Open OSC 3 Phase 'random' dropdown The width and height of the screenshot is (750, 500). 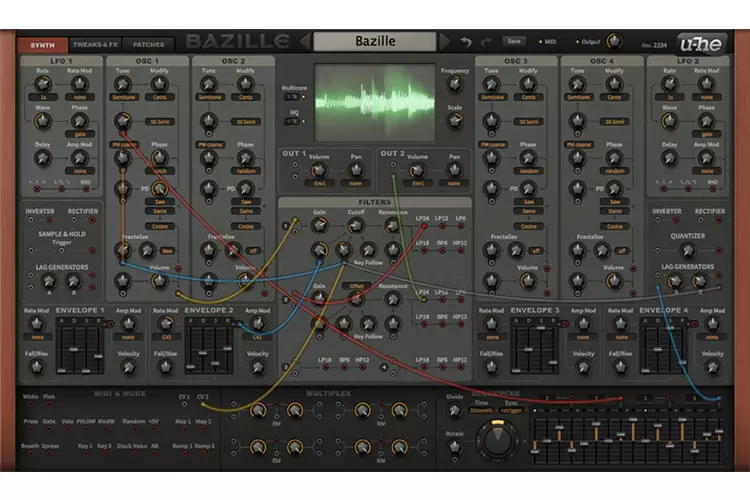pyautogui.click(x=529, y=171)
